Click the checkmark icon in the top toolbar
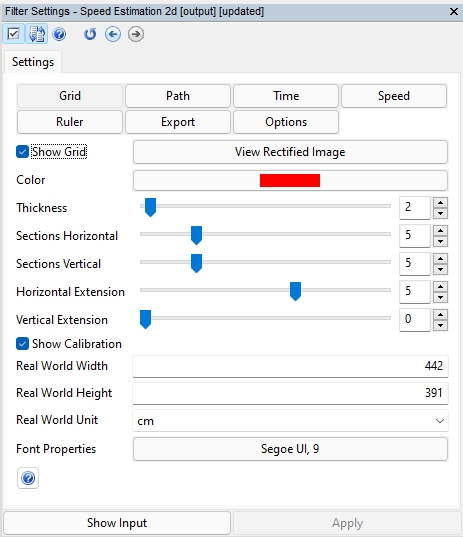This screenshot has width=463, height=537. 14,34
